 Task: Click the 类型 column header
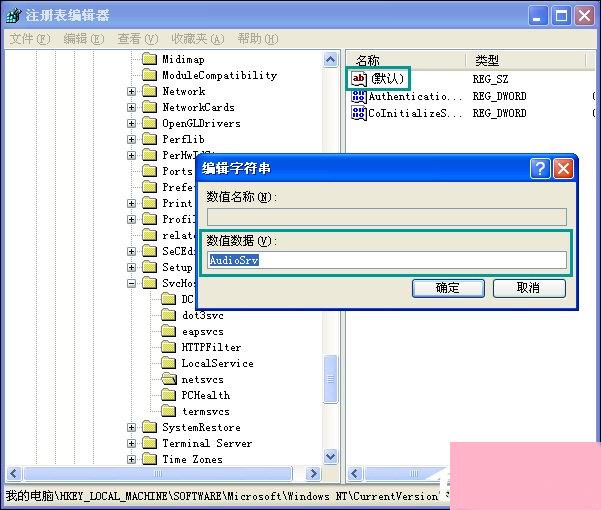click(525, 60)
